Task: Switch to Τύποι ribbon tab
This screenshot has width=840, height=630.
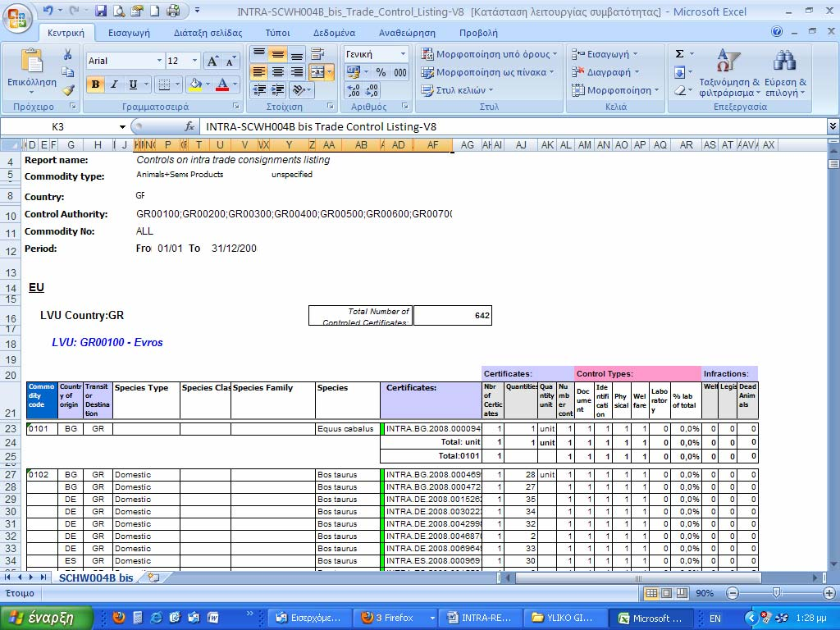Action: (x=277, y=33)
